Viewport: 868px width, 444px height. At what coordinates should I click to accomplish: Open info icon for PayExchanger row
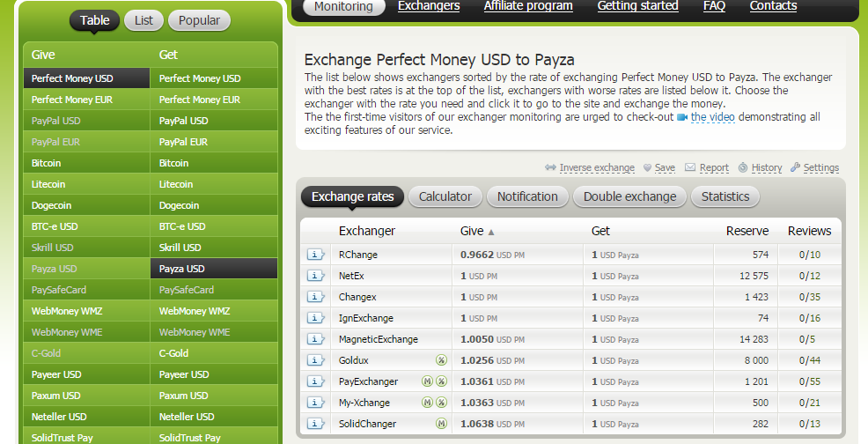click(315, 381)
